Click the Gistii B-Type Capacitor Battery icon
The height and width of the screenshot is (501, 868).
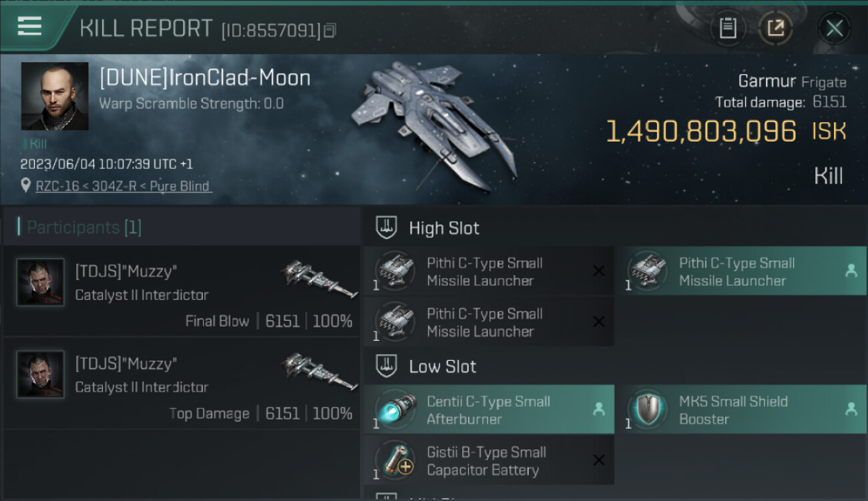[395, 460]
